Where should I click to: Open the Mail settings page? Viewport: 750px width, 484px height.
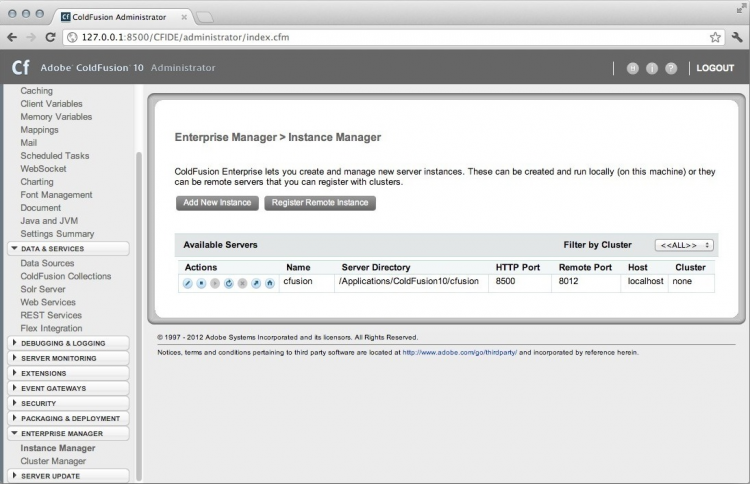[29, 143]
